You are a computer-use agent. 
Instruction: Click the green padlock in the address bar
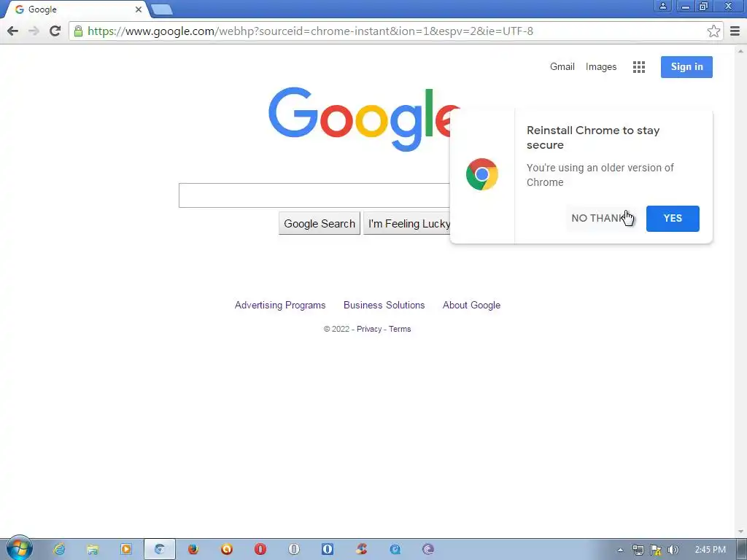[79, 31]
